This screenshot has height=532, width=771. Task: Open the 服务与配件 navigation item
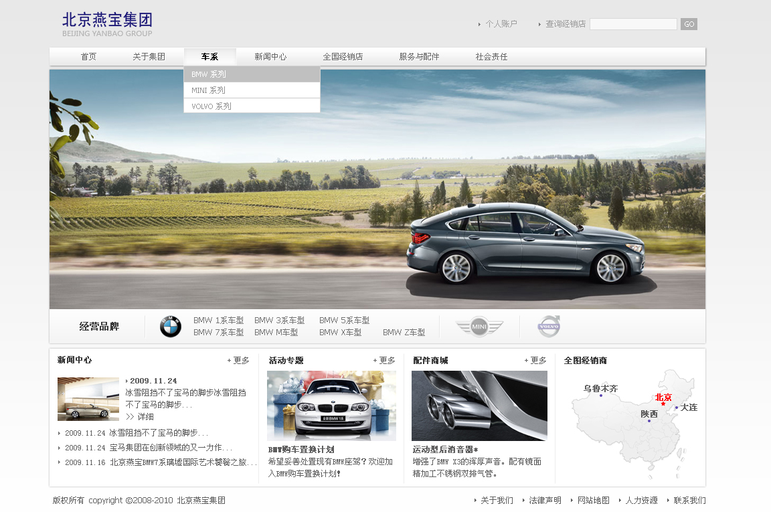(x=420, y=56)
